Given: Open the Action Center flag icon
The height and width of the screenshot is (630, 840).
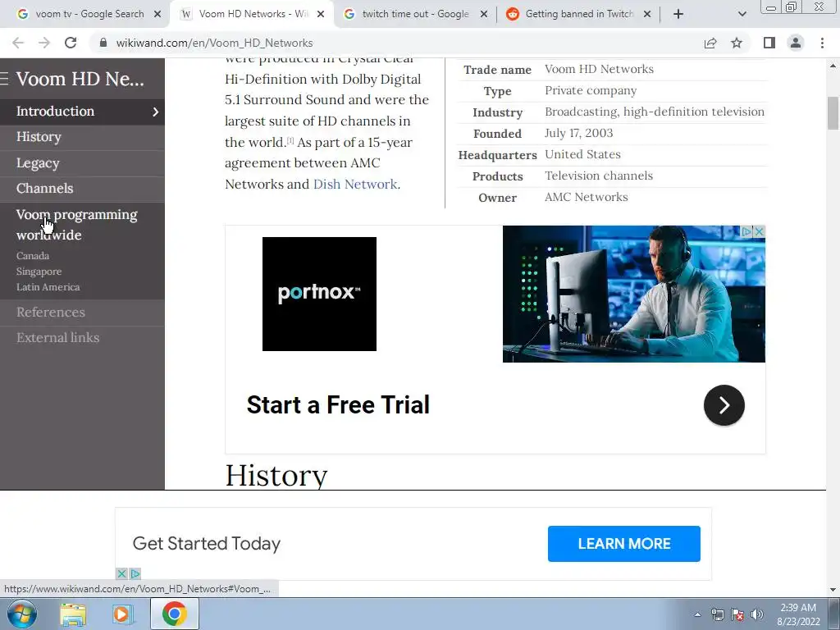Looking at the screenshot, I should (737, 614).
